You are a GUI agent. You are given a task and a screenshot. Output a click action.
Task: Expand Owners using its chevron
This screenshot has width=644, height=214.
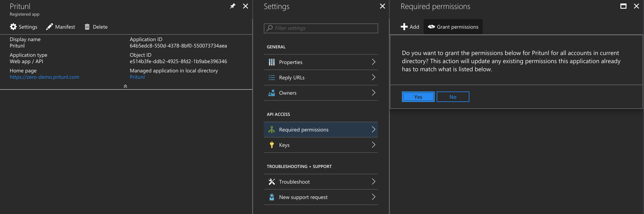(374, 93)
